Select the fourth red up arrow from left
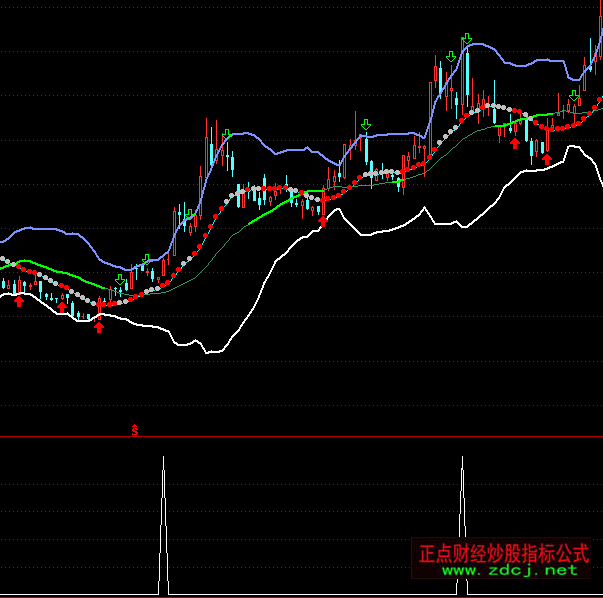Screen dimensions: 603x598 [322, 221]
